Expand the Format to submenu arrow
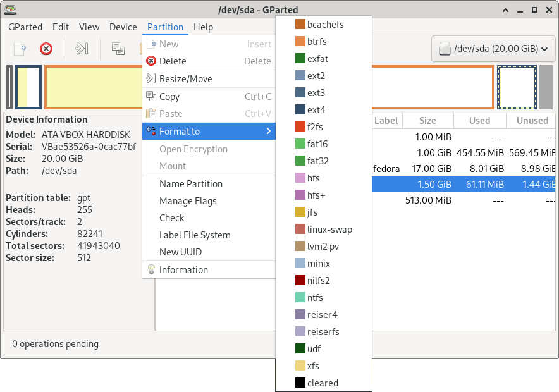Viewport: 559px width, 392px height. coord(268,132)
